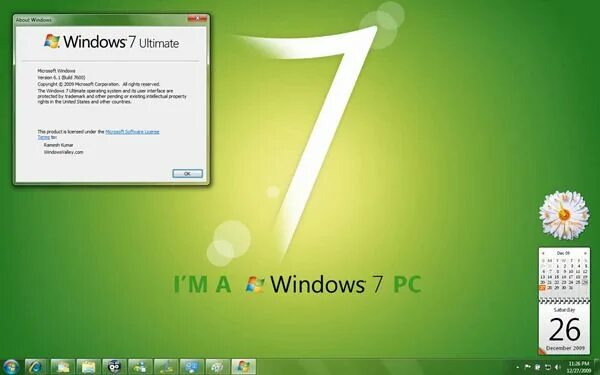
Task: Click the December 2009 label on calendar
Action: (x=565, y=348)
